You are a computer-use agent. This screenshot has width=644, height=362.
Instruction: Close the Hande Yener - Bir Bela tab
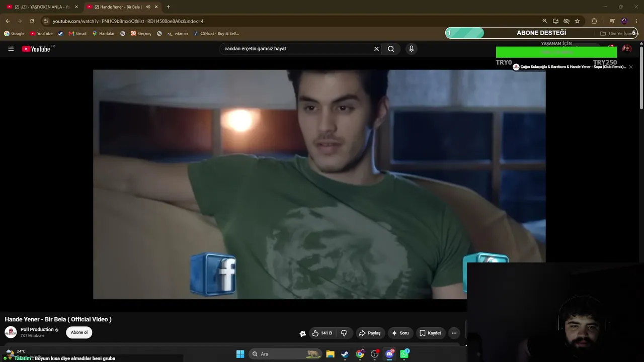[x=156, y=7]
